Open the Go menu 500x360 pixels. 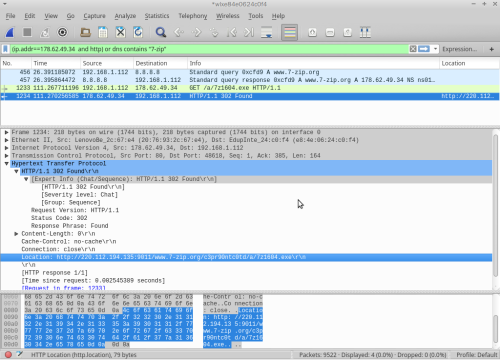71,16
